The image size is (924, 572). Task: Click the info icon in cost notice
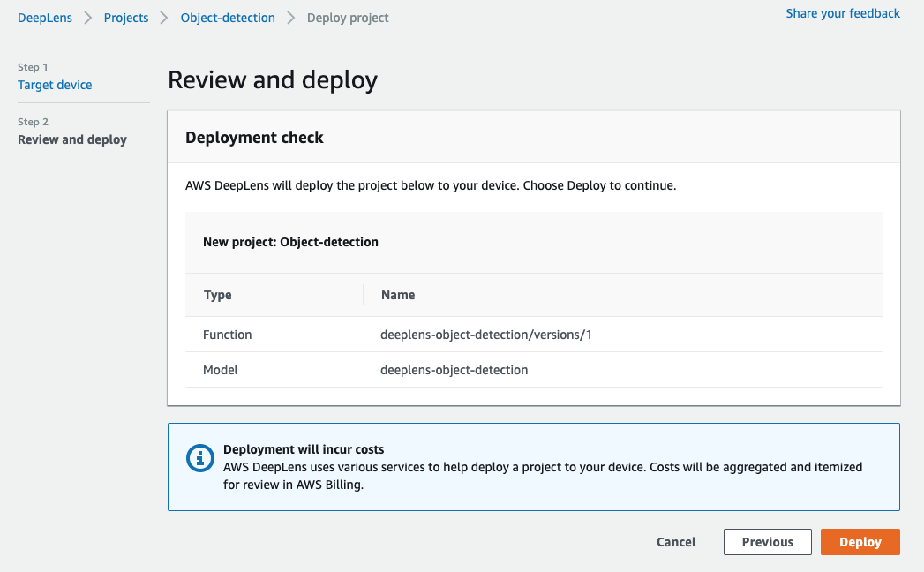[200, 458]
